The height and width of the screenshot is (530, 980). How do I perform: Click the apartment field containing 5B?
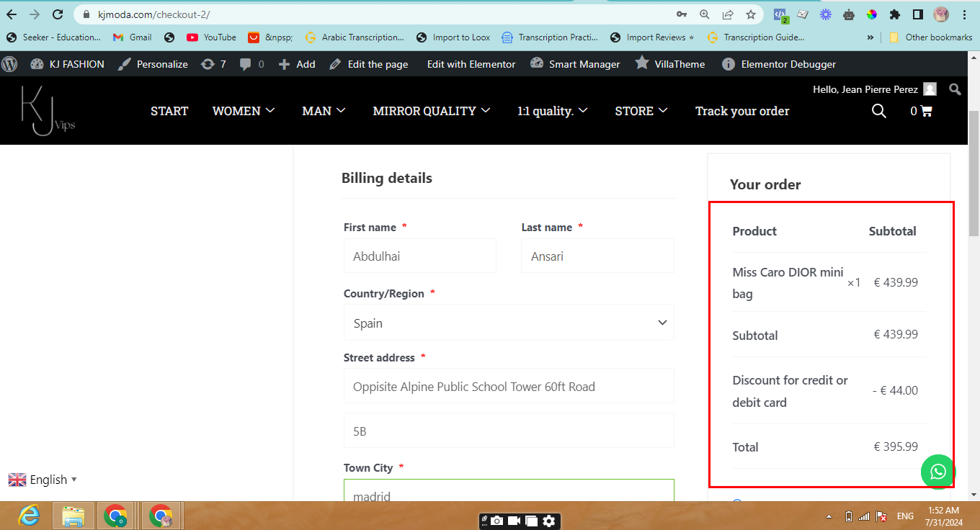pos(509,431)
